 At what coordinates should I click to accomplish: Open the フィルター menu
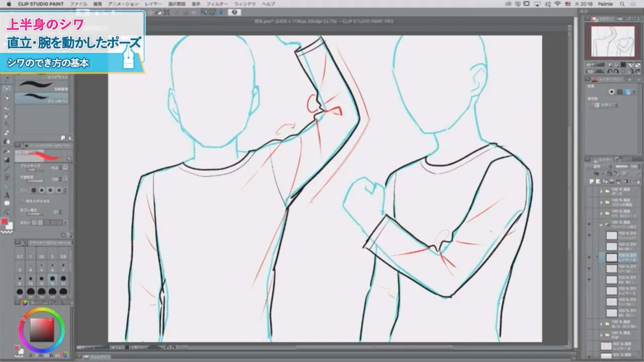tap(217, 4)
